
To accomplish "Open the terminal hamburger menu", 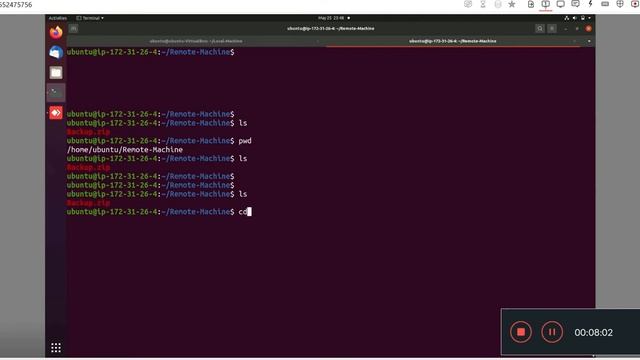I will 552,29.
